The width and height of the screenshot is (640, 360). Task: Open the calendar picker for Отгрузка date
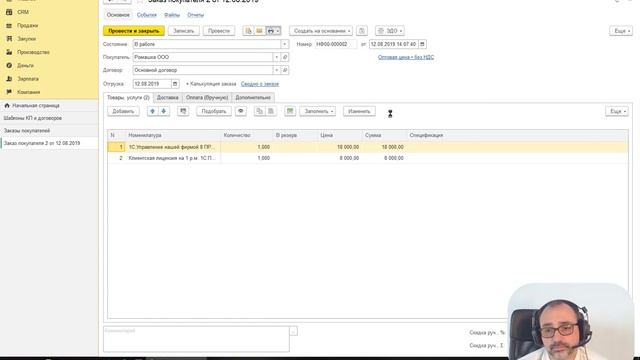point(175,84)
